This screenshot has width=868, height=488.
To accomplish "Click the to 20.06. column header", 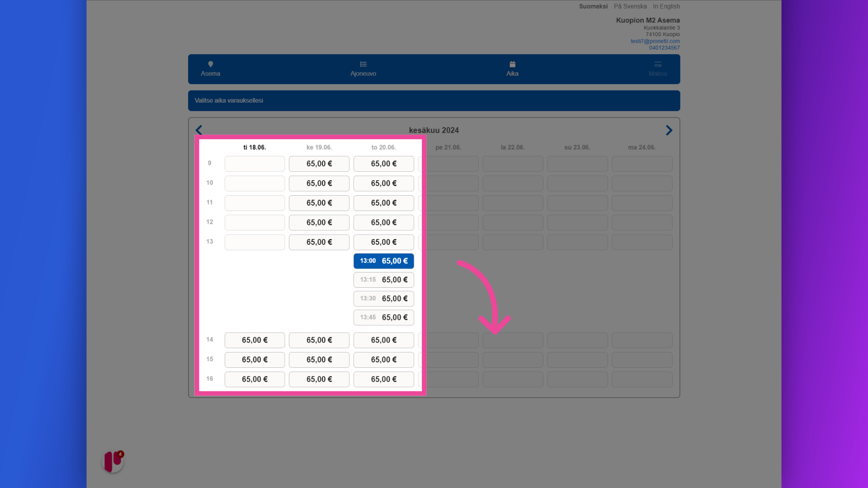I will point(384,147).
